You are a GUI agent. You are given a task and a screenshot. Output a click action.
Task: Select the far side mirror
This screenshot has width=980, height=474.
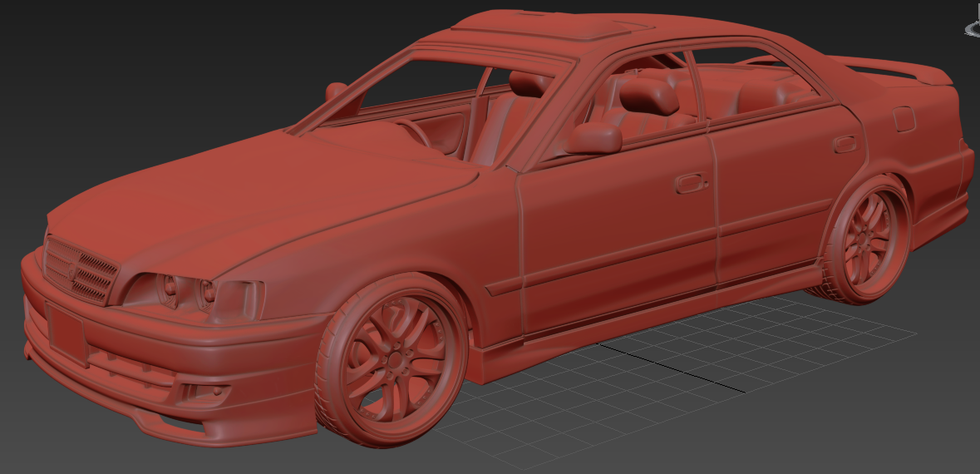coord(336,91)
